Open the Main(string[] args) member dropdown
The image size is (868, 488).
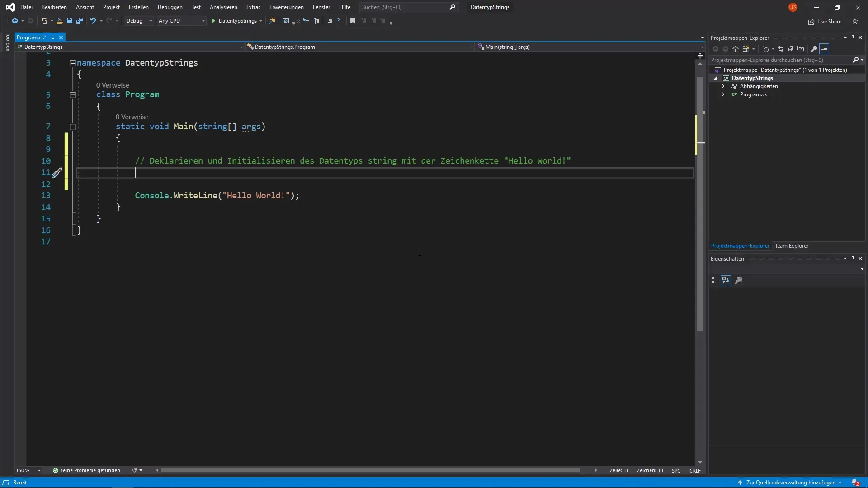[x=590, y=47]
